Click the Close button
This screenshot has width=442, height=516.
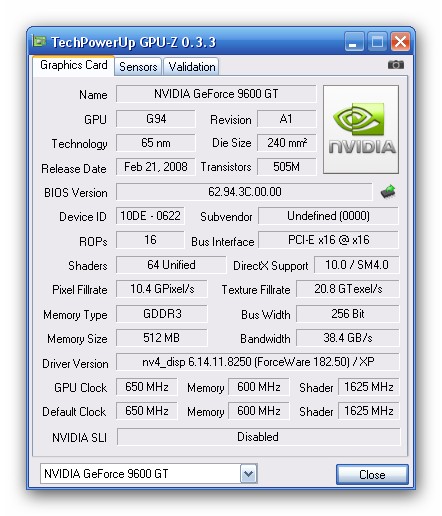coord(372,474)
